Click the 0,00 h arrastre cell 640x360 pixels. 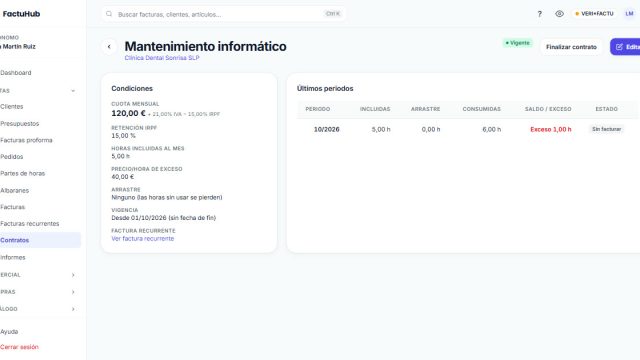(x=431, y=129)
